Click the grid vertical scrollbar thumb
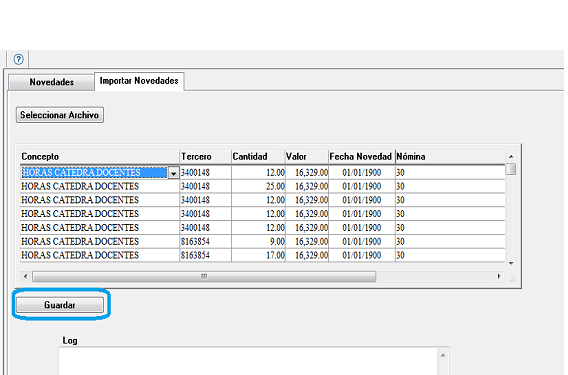This screenshot has width=568, height=375. tap(511, 169)
